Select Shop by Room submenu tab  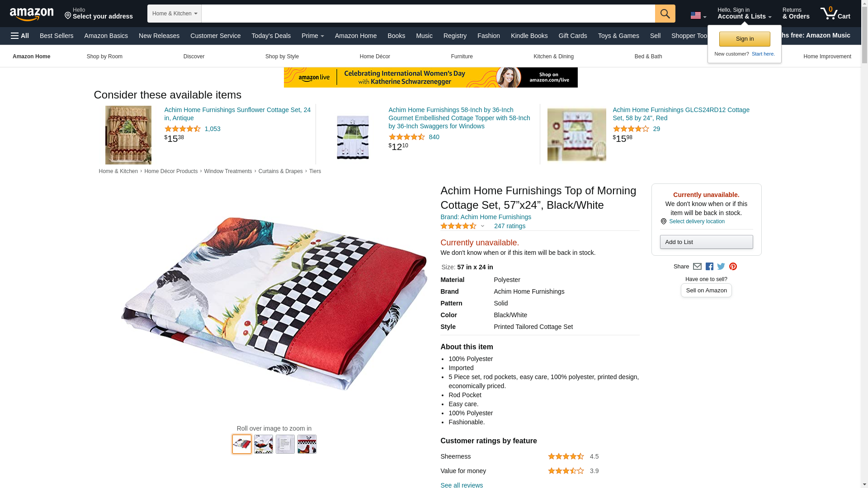[104, 56]
